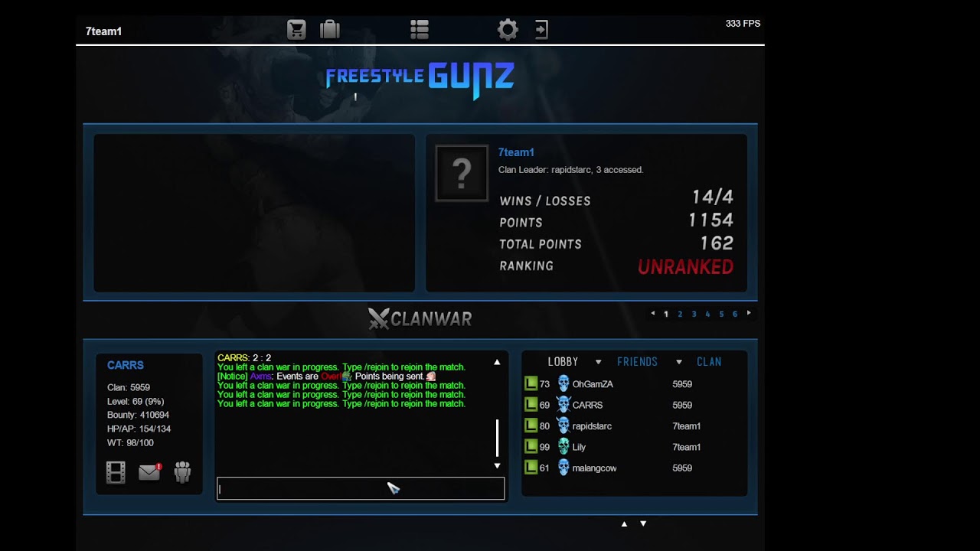Click the Freestyle GunZ logo

click(420, 80)
